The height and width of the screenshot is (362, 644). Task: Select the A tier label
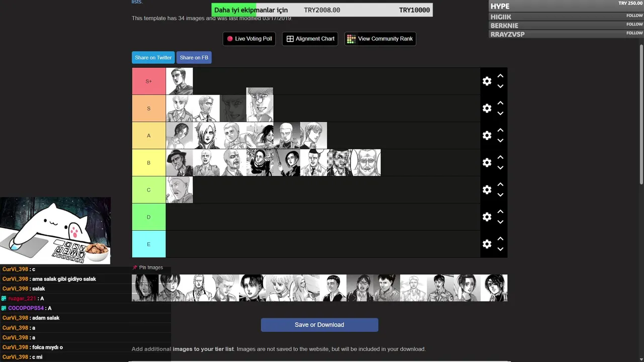[x=148, y=135]
